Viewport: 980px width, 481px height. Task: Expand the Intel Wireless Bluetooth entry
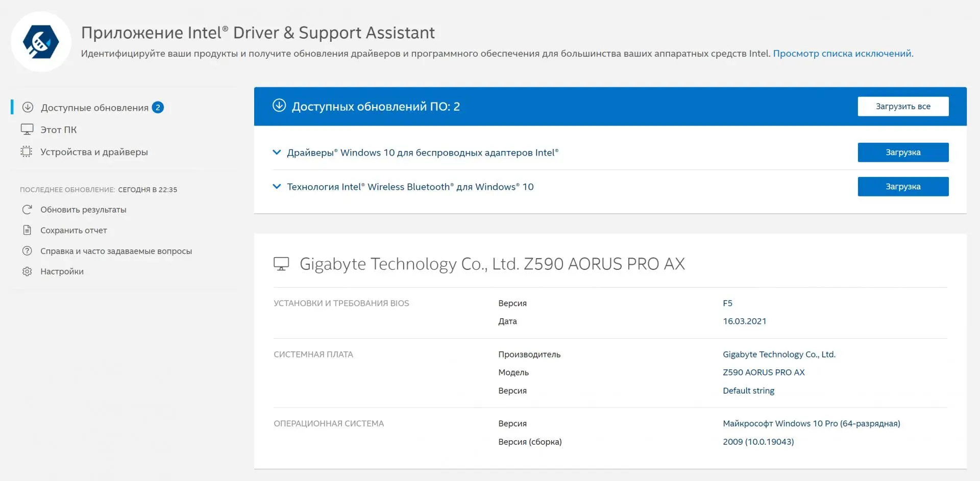tap(277, 187)
